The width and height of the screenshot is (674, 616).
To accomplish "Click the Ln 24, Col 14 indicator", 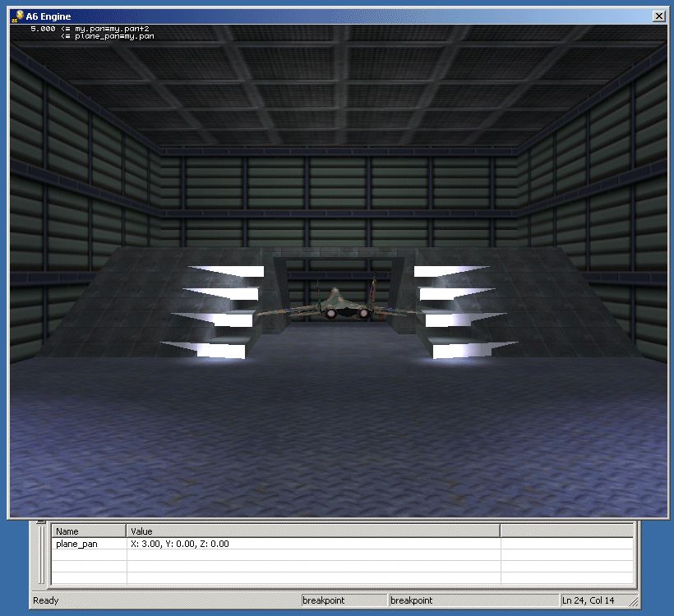I will click(588, 600).
